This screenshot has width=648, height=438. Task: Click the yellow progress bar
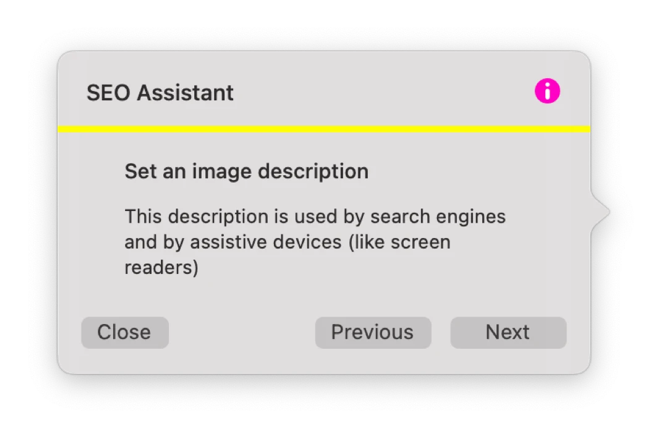tap(324, 129)
